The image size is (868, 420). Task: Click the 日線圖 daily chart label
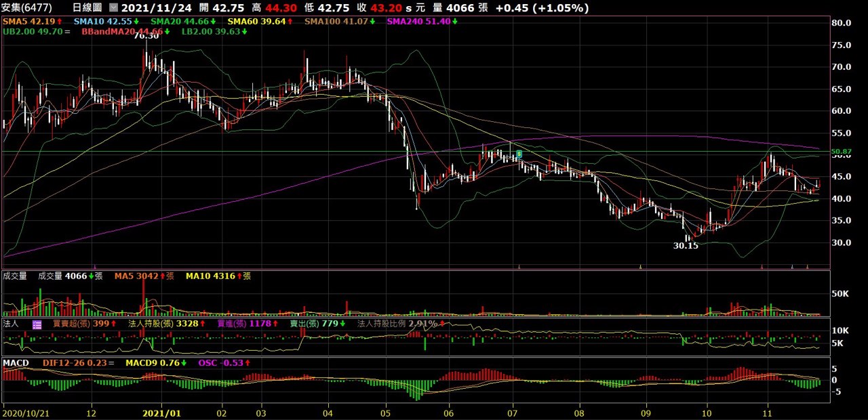pyautogui.click(x=87, y=8)
